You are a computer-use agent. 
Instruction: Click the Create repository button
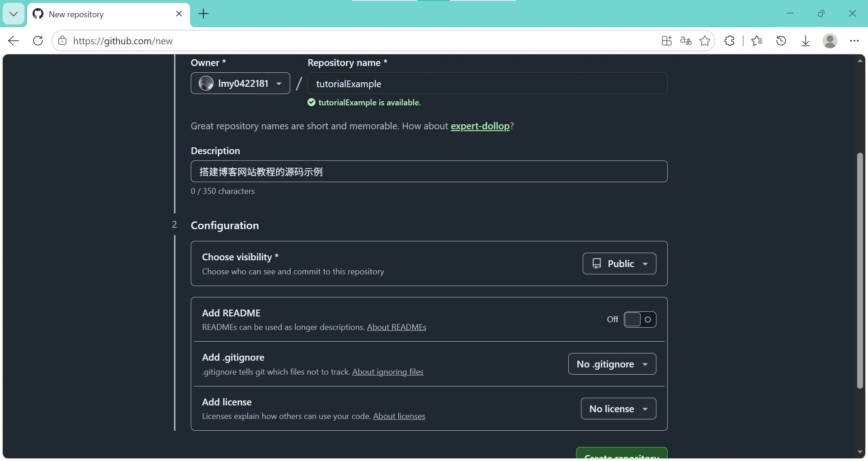[622, 453]
